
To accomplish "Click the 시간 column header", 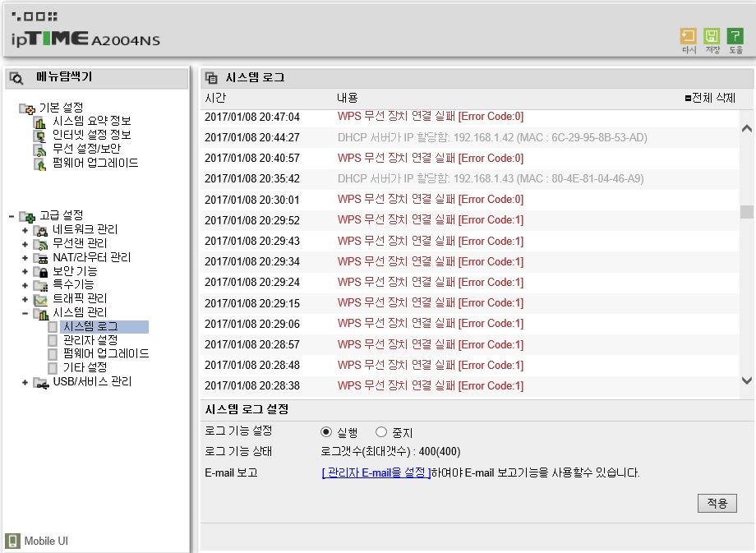I will point(215,98).
